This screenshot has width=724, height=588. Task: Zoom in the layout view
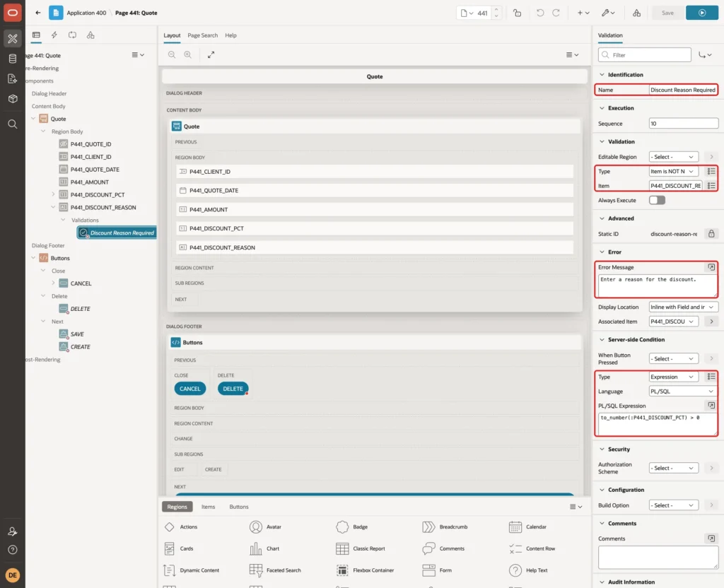188,54
